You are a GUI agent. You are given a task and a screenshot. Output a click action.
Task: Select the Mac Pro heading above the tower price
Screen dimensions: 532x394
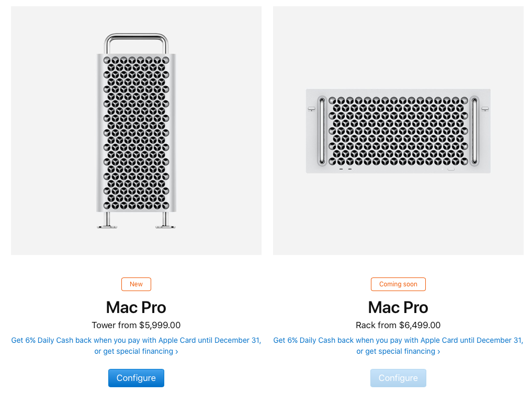[x=136, y=307]
